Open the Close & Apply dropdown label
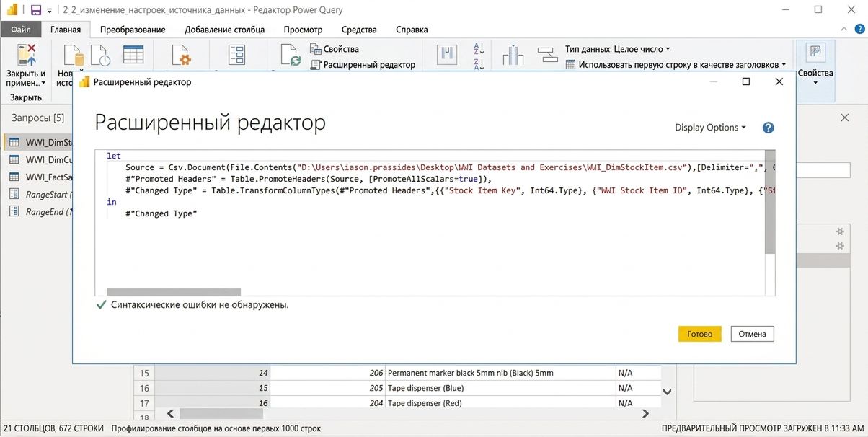The image size is (868, 437). point(26,78)
